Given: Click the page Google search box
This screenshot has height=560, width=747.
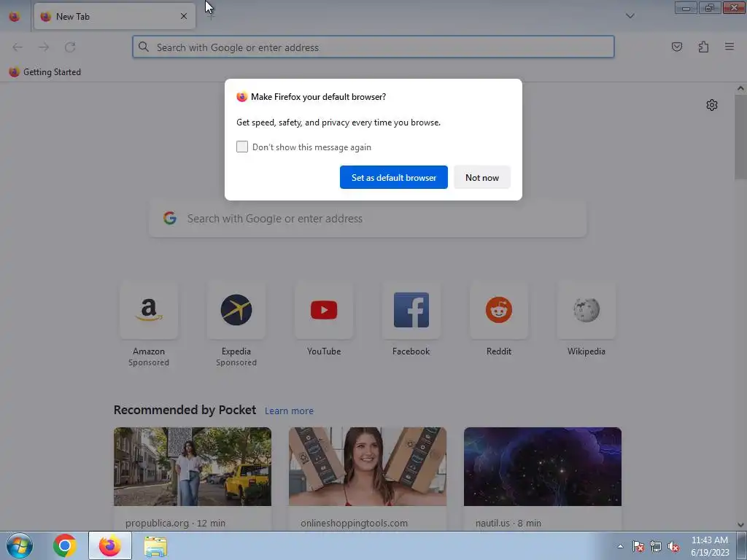Looking at the screenshot, I should point(368,219).
